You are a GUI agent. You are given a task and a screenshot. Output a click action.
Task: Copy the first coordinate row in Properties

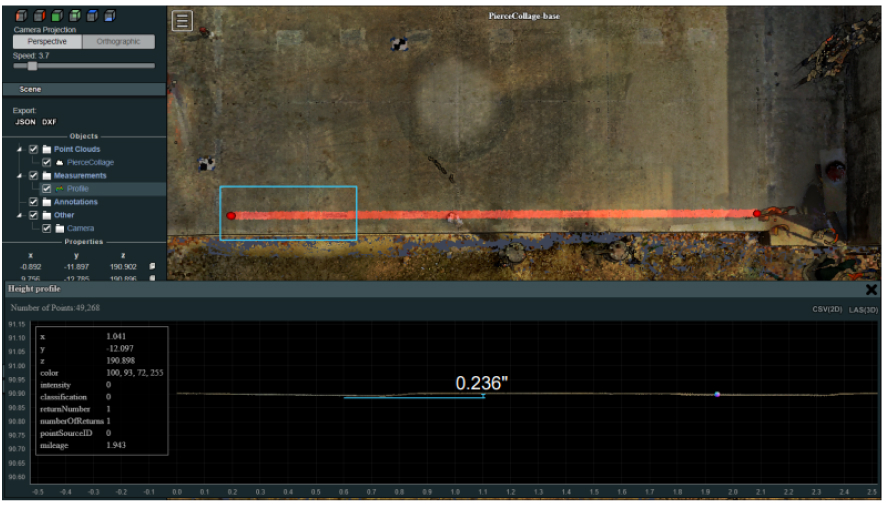coord(152,267)
